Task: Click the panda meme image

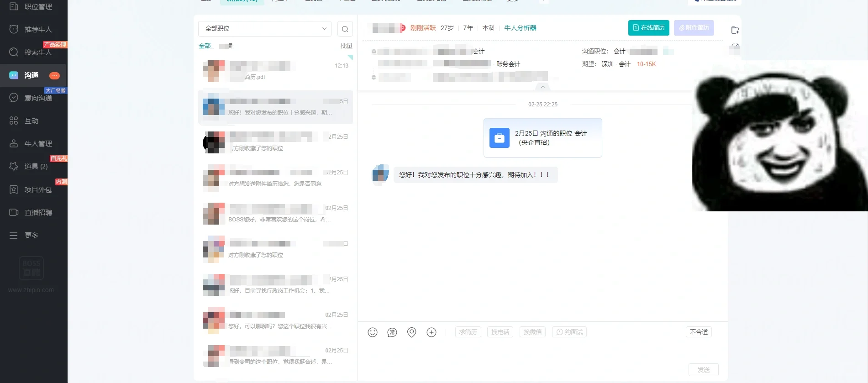Action: (x=780, y=136)
